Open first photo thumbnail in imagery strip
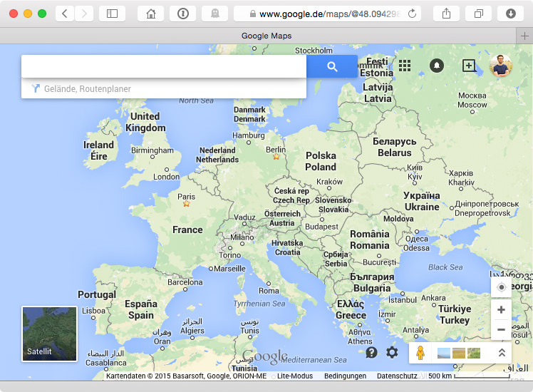This screenshot has width=533, height=392. tap(444, 354)
